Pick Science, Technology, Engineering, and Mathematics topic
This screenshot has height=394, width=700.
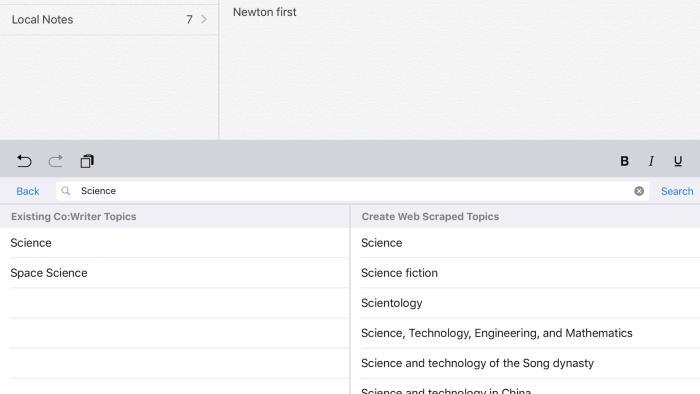(525, 333)
